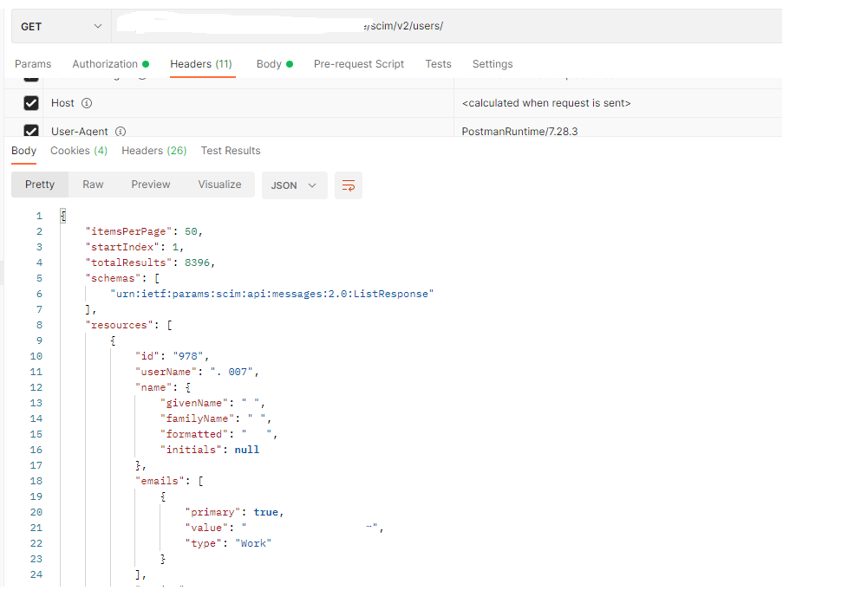848x616 pixels.
Task: Open the Pre-request Script tab
Action: pos(359,64)
